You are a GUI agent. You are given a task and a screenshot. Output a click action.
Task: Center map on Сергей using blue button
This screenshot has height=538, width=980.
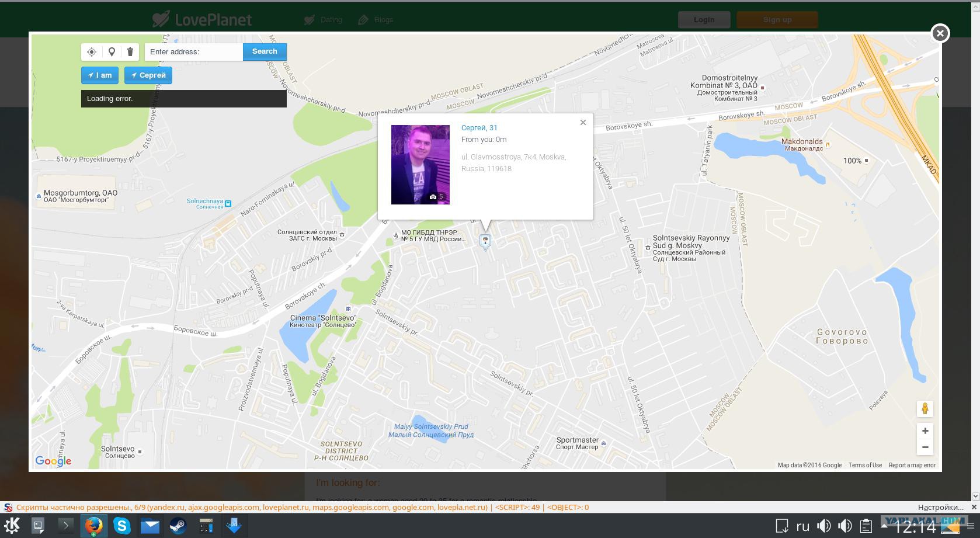(x=148, y=75)
